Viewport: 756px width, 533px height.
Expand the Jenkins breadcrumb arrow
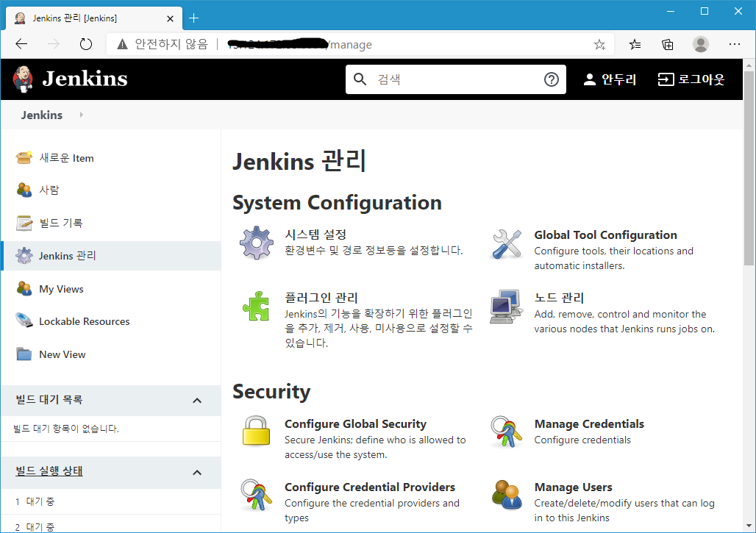82,115
